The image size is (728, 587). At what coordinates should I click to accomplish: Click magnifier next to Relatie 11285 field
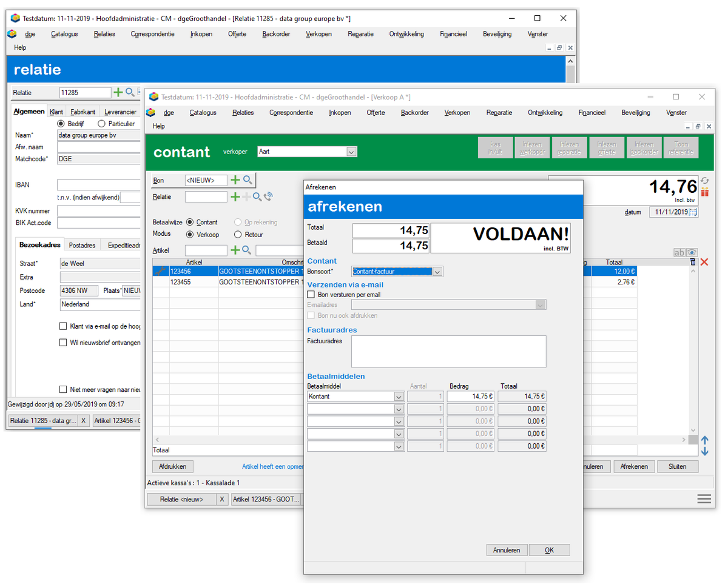point(130,92)
